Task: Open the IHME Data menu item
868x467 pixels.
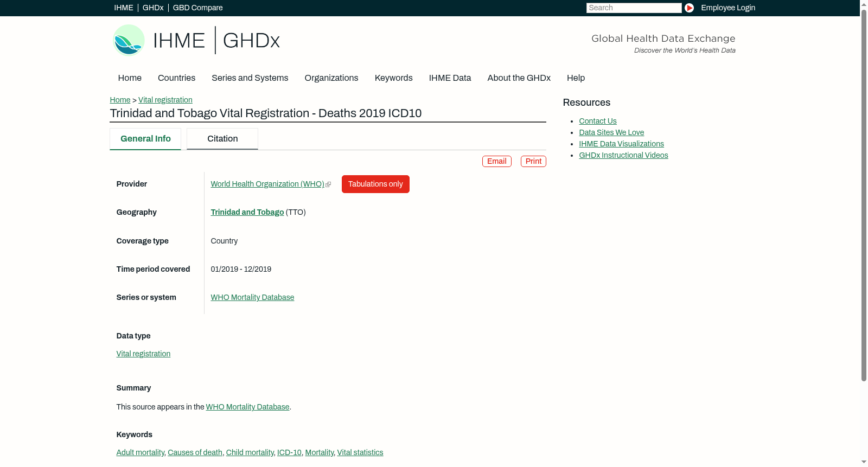Action: click(450, 78)
